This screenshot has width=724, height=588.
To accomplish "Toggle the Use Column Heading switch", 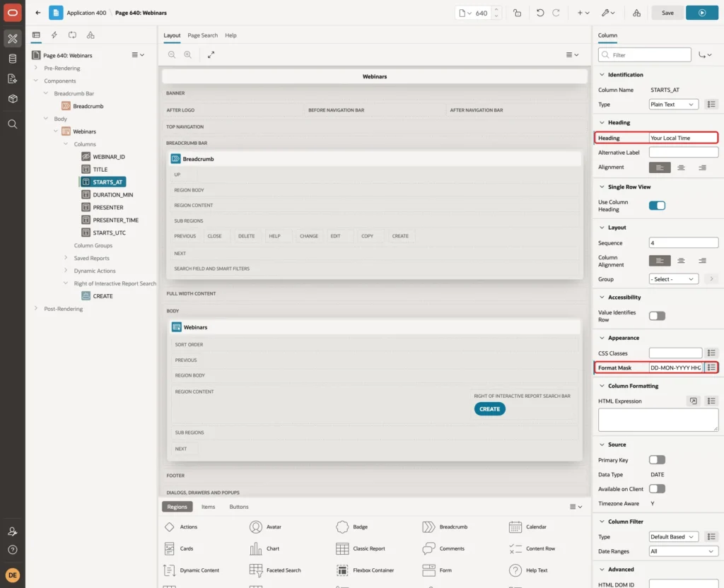I will (x=657, y=206).
